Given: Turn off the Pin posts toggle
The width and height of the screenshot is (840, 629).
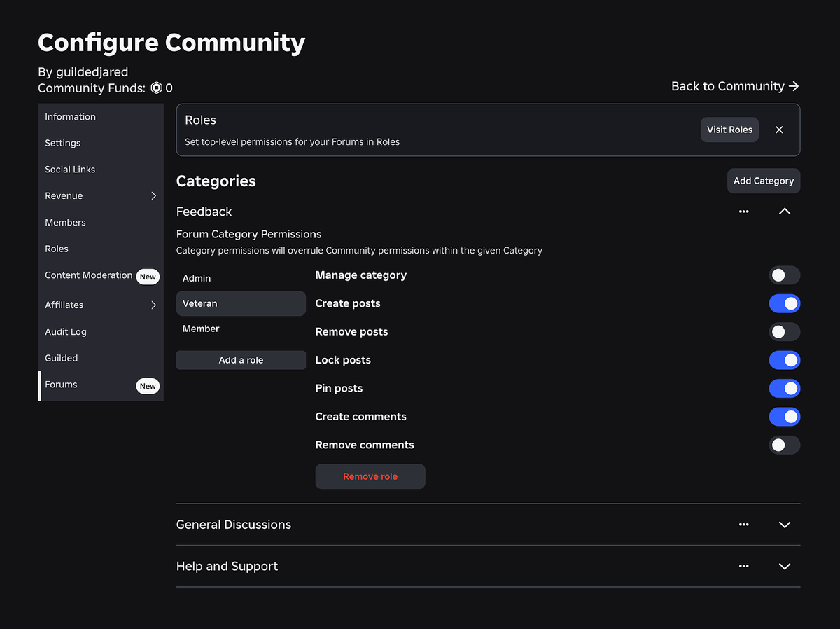Looking at the screenshot, I should (785, 388).
